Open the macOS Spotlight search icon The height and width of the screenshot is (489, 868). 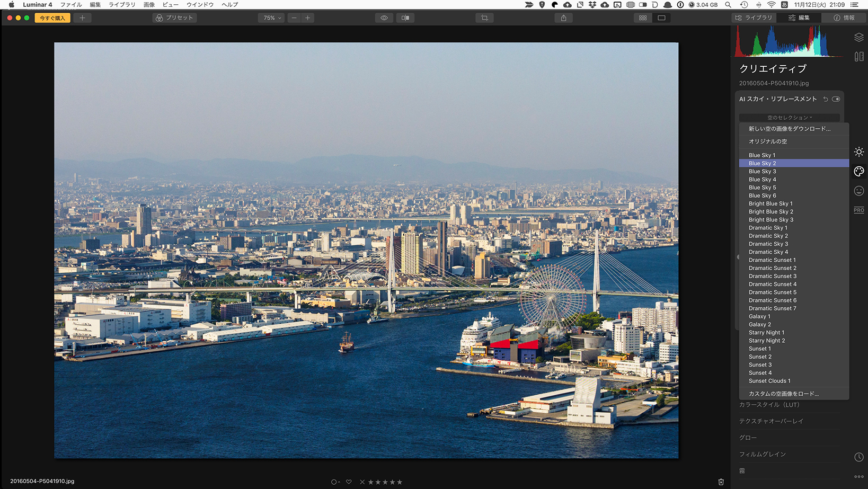728,5
